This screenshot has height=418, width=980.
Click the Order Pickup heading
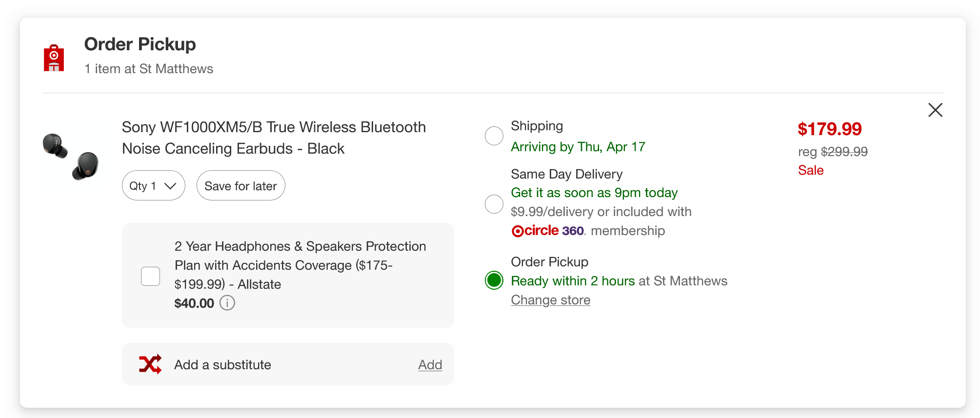click(140, 44)
